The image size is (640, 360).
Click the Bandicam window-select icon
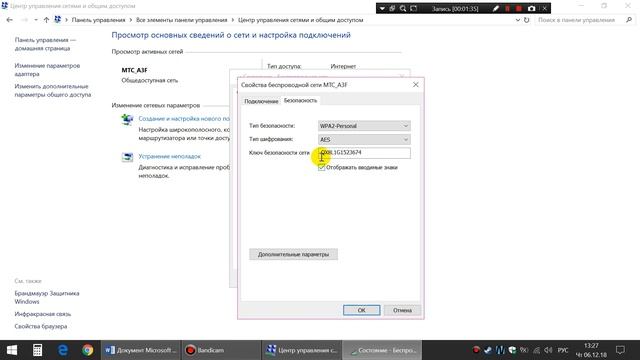(392, 8)
